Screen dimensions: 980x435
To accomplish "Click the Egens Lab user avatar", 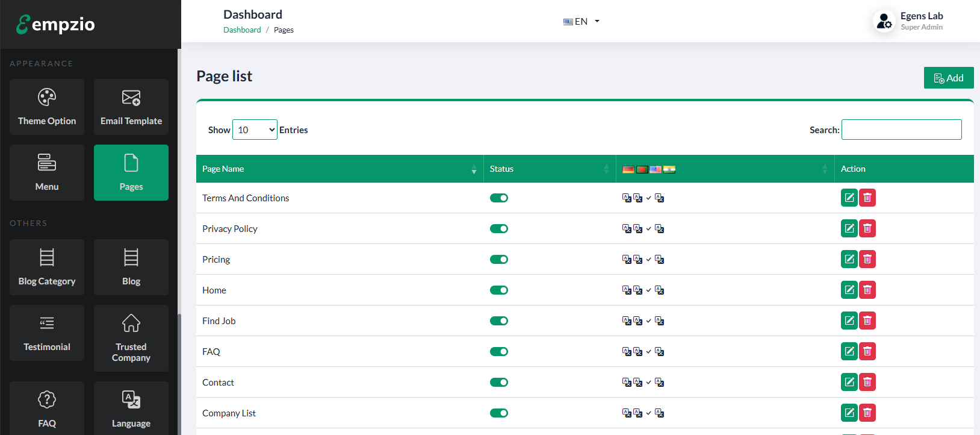I will tap(884, 21).
